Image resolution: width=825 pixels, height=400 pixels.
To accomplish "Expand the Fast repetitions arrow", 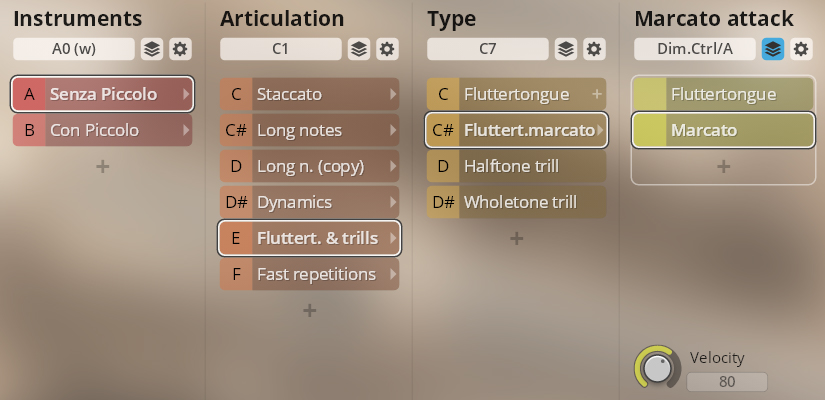I will click(x=392, y=274).
